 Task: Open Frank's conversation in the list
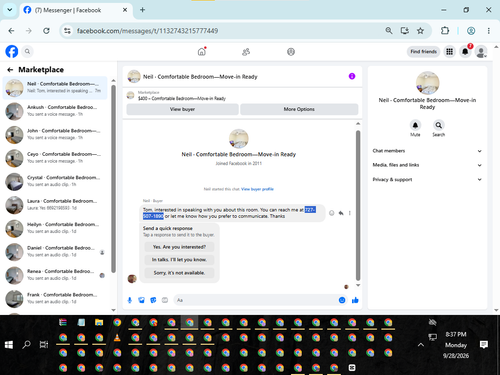[55, 298]
